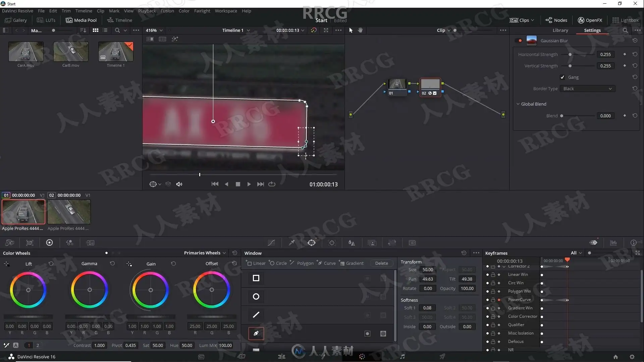
Task: Open the Qualifier eyedropper palette
Action: coord(292,243)
